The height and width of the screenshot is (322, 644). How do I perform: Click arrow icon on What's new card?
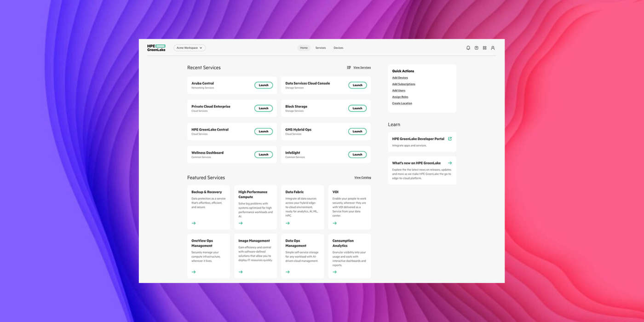click(450, 163)
